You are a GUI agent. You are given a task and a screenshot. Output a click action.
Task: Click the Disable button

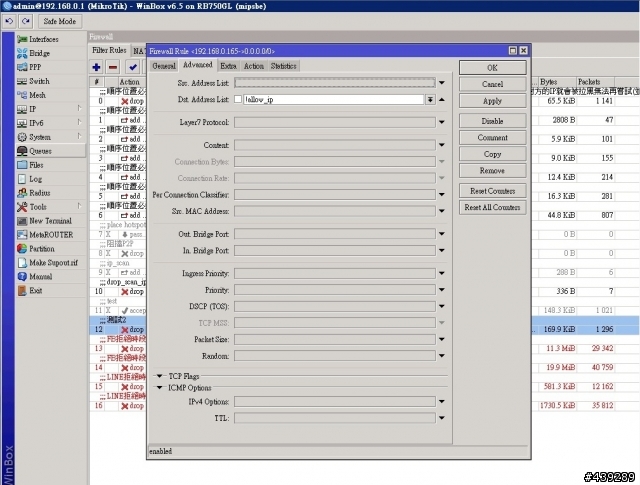tap(492, 121)
